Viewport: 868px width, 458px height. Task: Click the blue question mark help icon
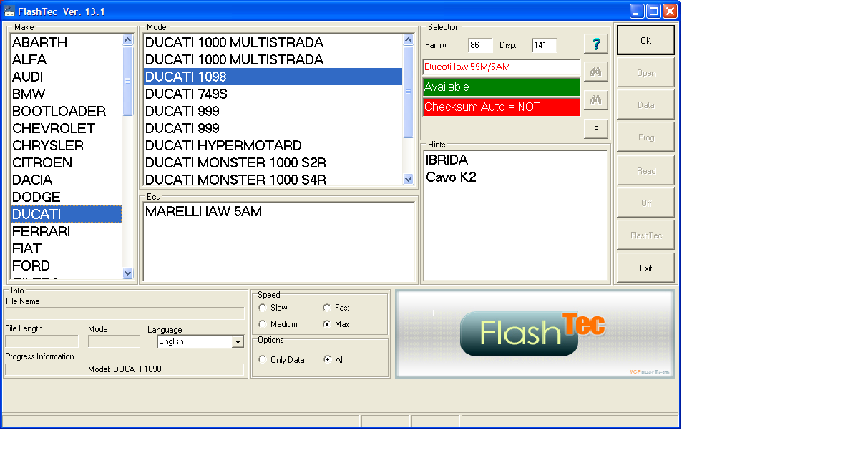point(595,44)
